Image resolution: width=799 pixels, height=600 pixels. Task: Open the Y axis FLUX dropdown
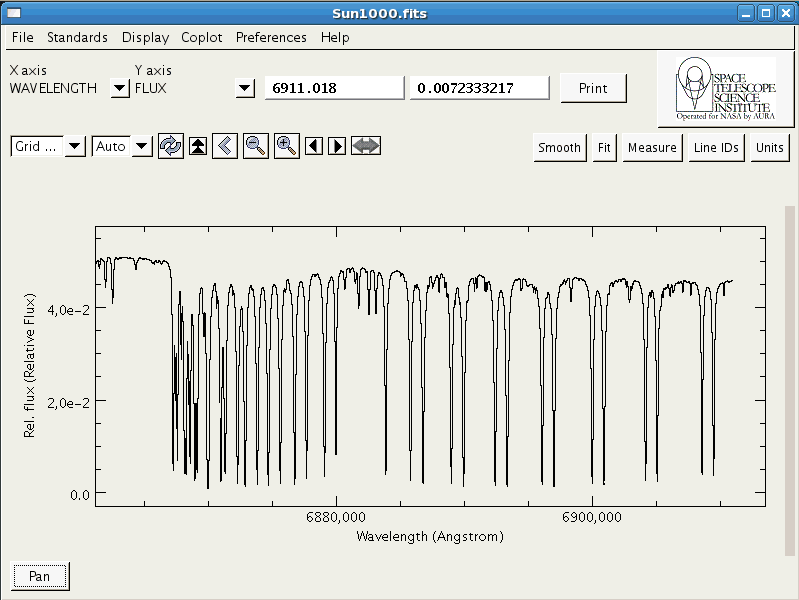(x=244, y=88)
